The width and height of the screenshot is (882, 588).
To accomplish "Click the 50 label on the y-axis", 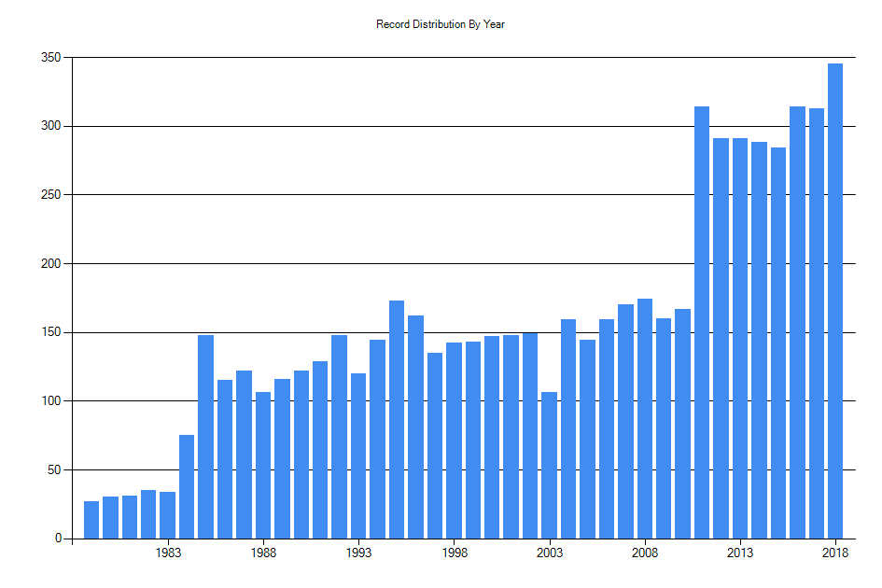I will pos(54,470).
